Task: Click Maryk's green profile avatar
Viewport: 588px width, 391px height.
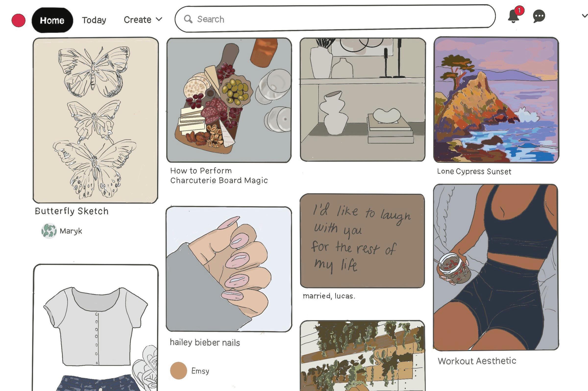Action: pos(49,231)
